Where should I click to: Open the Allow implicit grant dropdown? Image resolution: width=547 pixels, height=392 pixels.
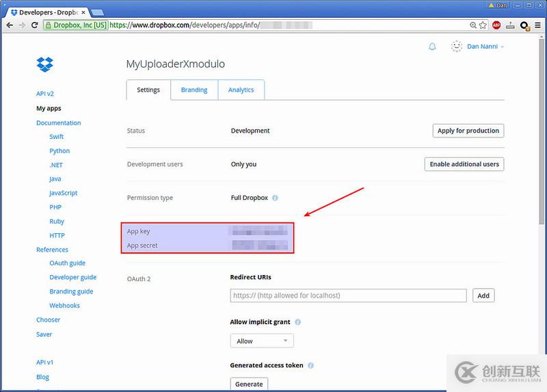262,341
